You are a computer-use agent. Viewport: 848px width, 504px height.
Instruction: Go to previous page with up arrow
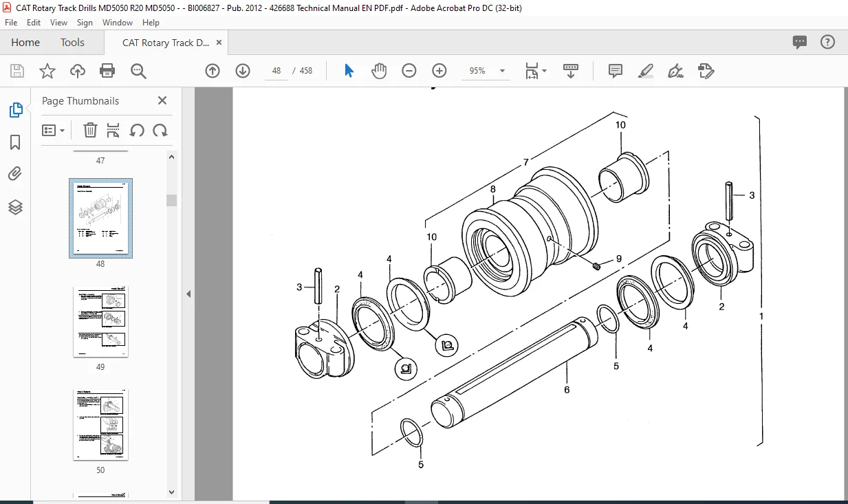[x=213, y=71]
